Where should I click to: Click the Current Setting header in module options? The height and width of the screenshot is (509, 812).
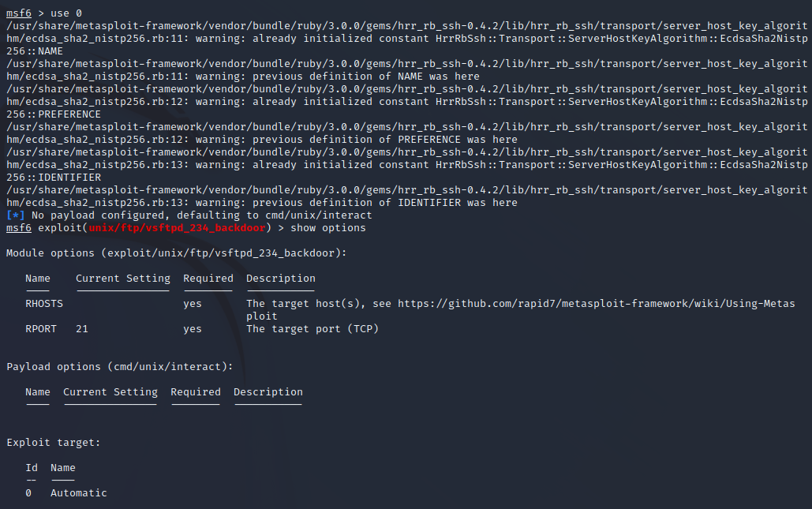coord(123,279)
